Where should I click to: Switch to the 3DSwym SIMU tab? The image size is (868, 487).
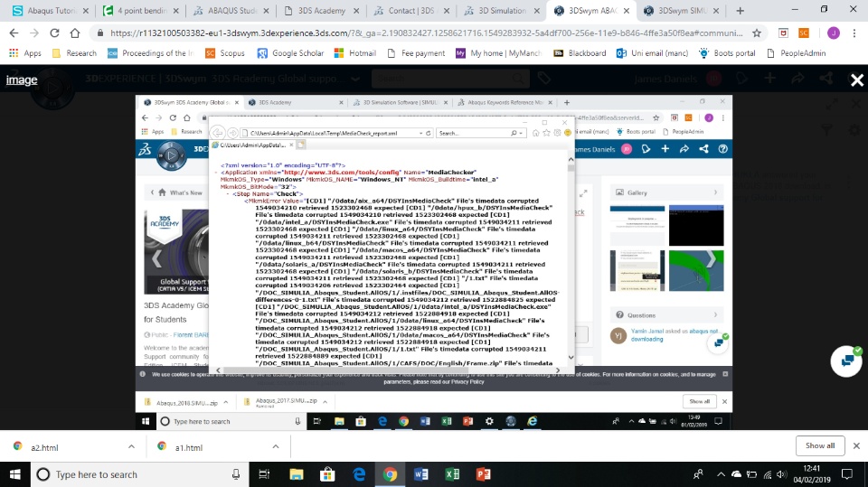(x=682, y=11)
